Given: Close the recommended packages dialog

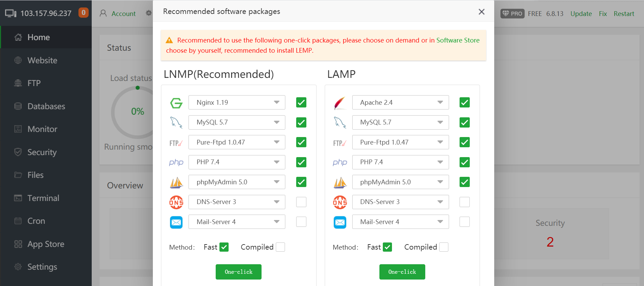Looking at the screenshot, I should [481, 12].
